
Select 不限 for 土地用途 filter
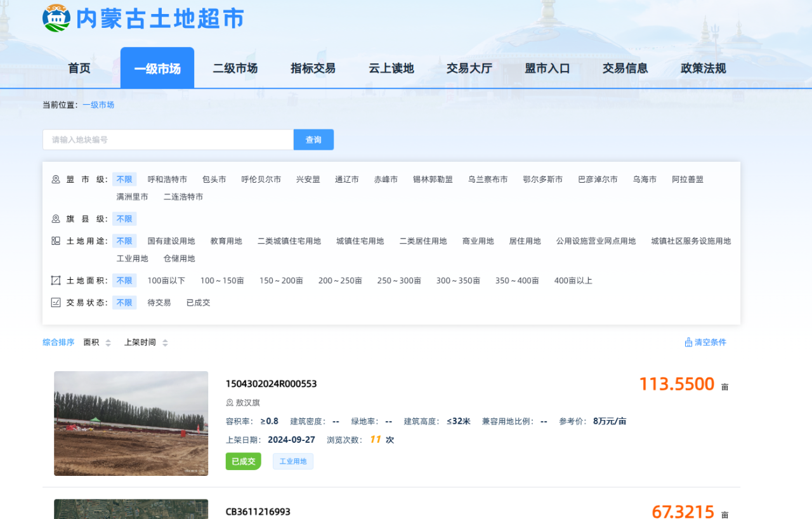point(124,241)
